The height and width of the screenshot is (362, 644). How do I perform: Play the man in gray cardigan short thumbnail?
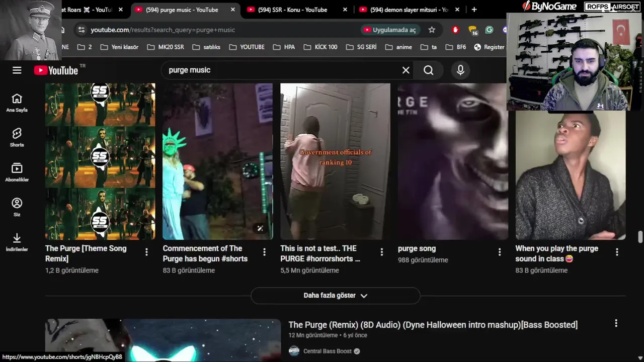pos(571,175)
